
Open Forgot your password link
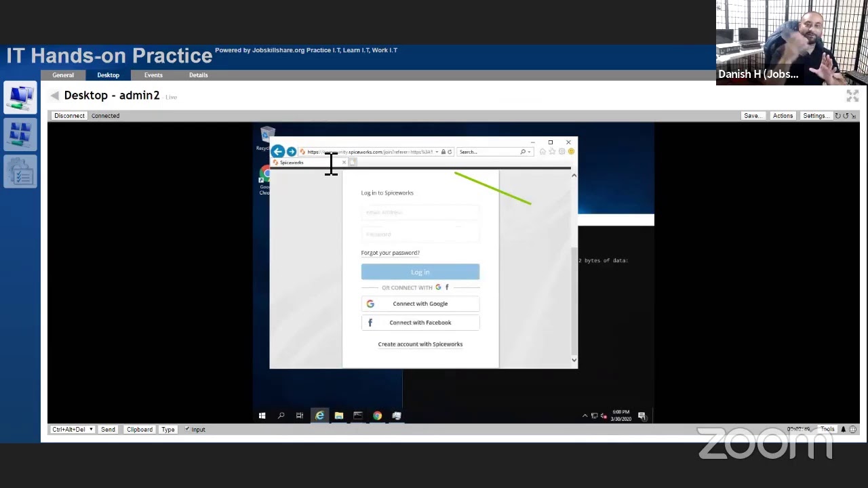click(x=391, y=253)
